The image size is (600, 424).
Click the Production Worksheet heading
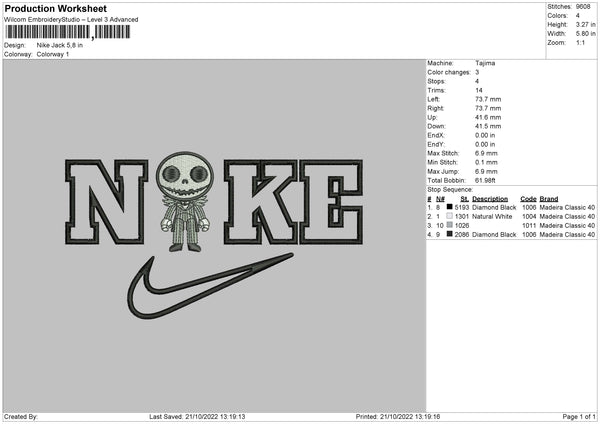coord(55,8)
